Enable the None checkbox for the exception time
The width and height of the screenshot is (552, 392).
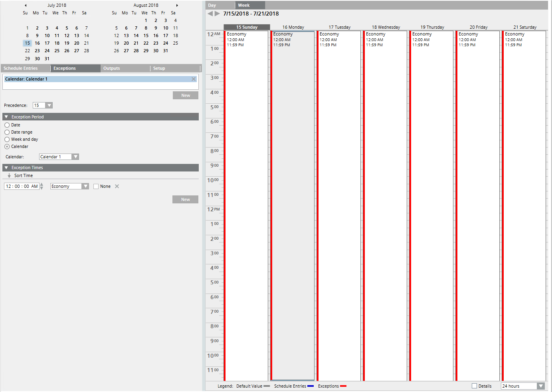(x=96, y=186)
